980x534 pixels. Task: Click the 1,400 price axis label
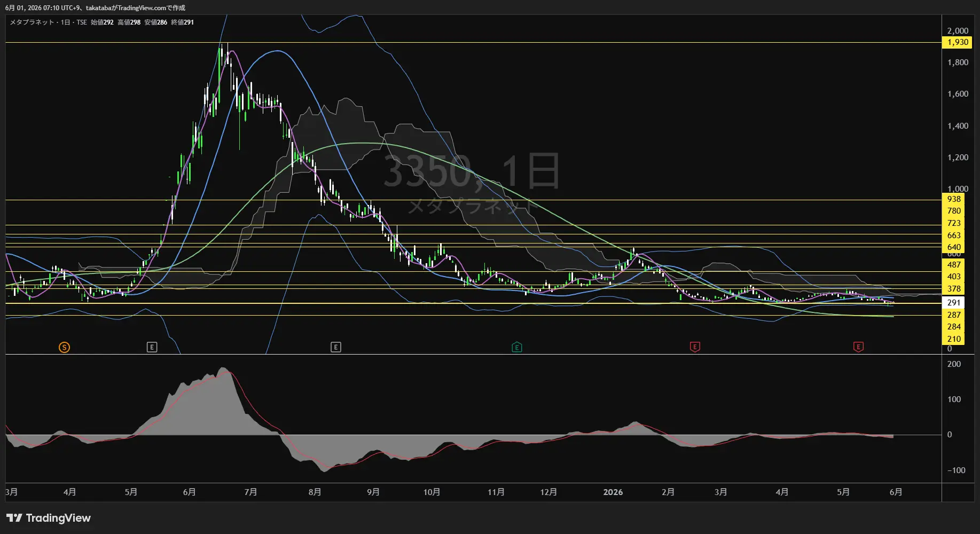click(x=958, y=126)
